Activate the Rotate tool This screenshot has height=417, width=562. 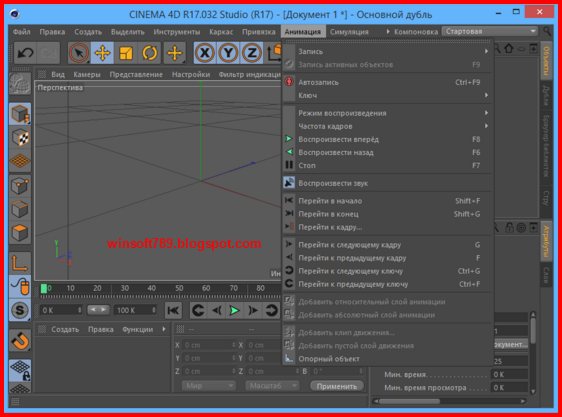coord(149,53)
